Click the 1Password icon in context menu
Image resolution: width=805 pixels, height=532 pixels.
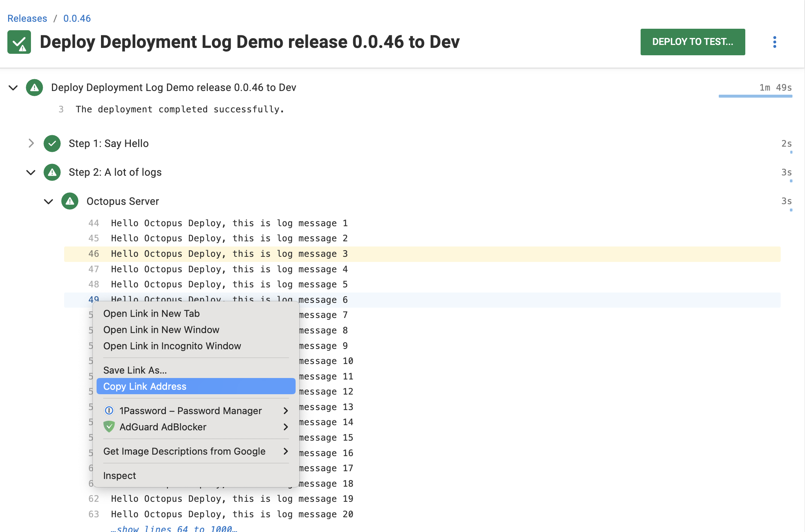point(109,410)
